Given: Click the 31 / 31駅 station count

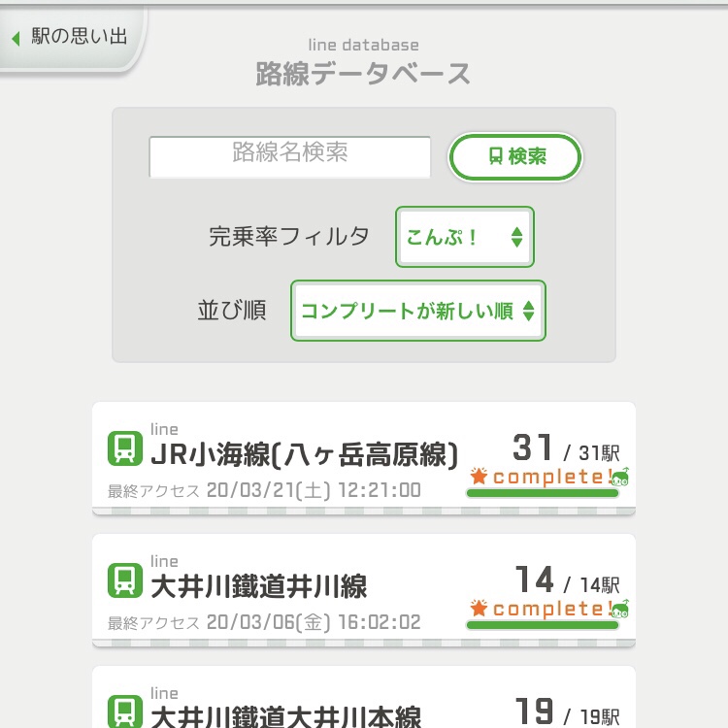Looking at the screenshot, I should coord(566,448).
